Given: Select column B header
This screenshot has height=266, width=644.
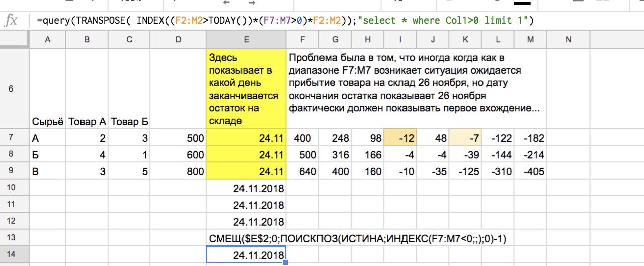Looking at the screenshot, I should click(x=87, y=39).
